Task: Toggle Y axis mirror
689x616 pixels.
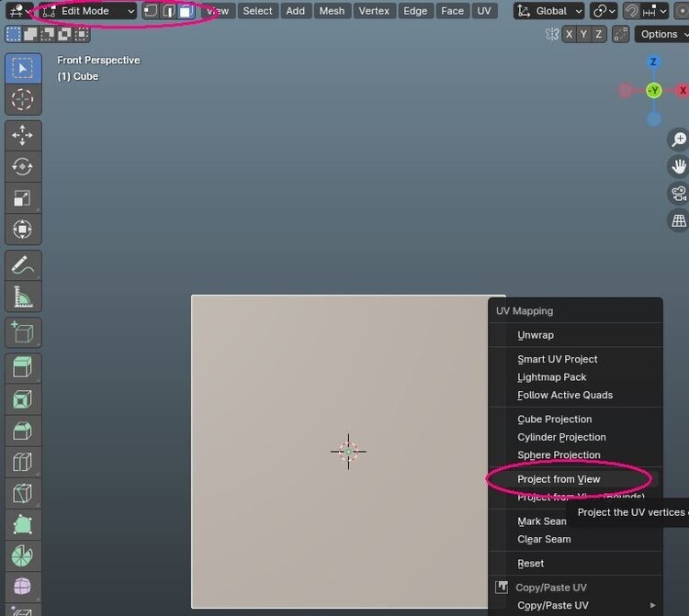Action: 583,34
